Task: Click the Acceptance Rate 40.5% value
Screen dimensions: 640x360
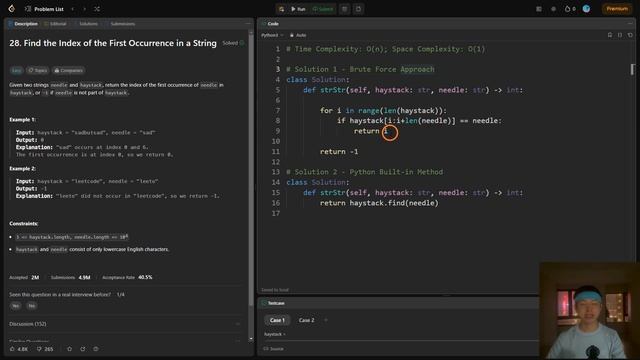Action: click(145, 277)
